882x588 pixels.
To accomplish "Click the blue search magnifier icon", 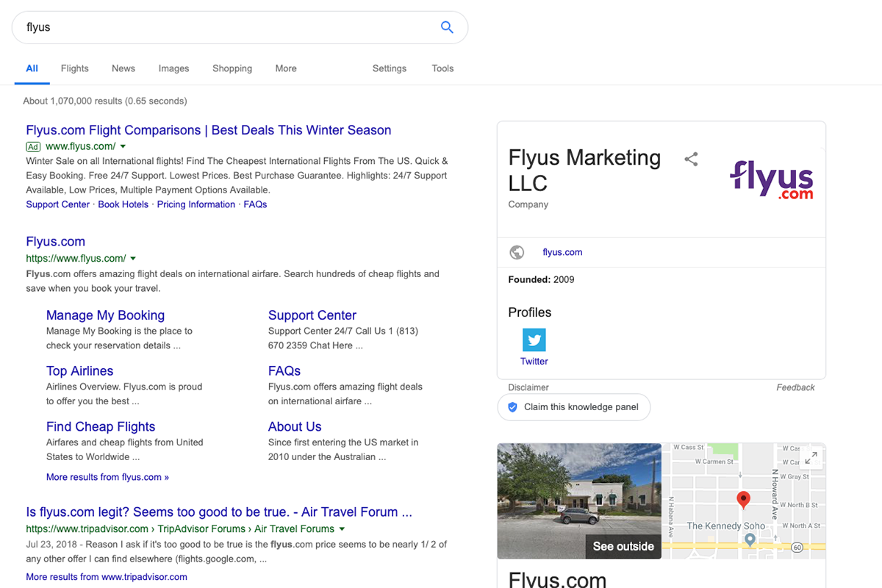I will (x=447, y=27).
